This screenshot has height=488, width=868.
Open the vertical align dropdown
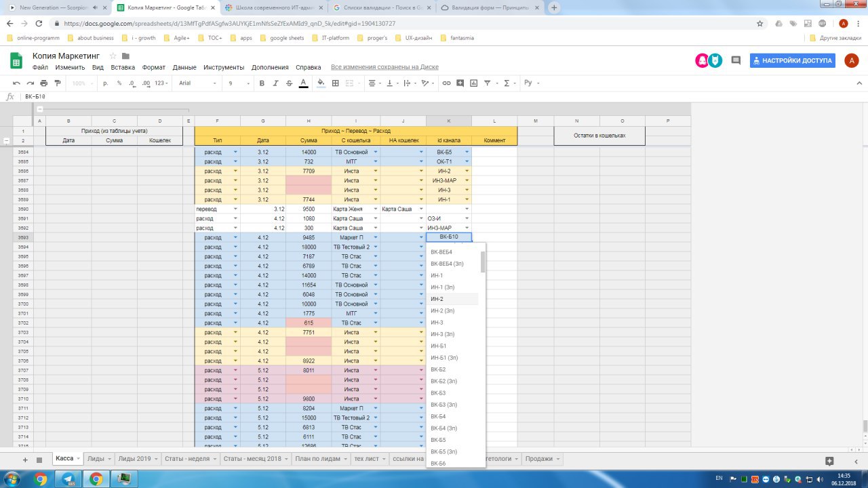(x=391, y=83)
